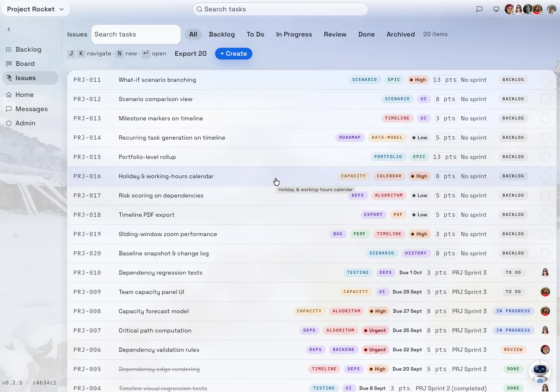Viewport: 560px width, 392px height.
Task: Switch to the In Progress filter tab
Action: click(294, 34)
